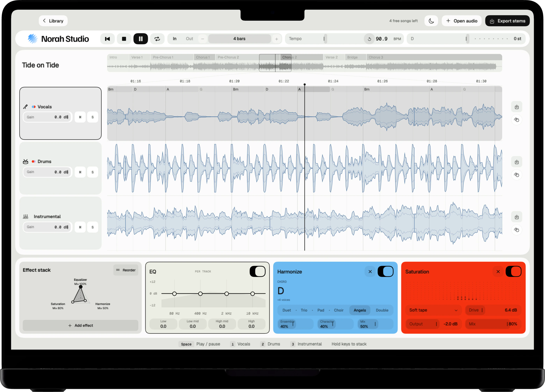Pause the playing track
The width and height of the screenshot is (545, 392).
coord(141,39)
